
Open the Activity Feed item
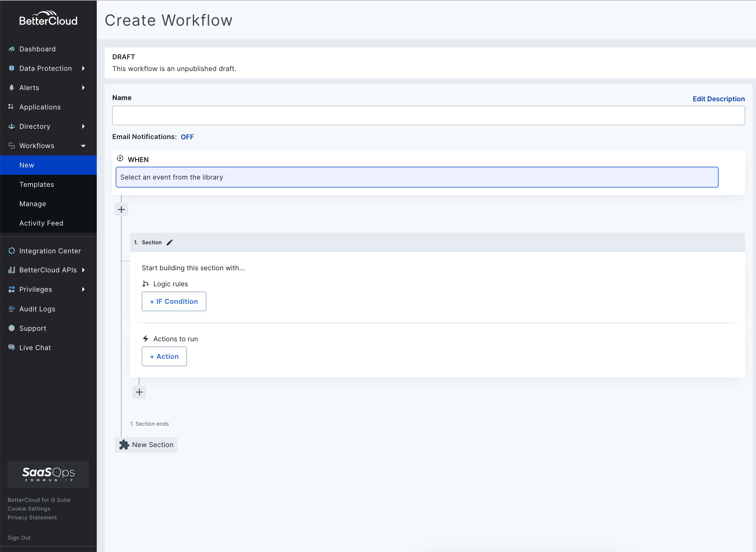click(x=41, y=223)
